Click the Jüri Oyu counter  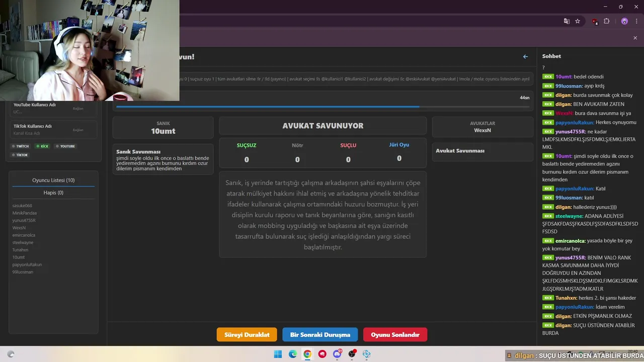[x=399, y=152]
